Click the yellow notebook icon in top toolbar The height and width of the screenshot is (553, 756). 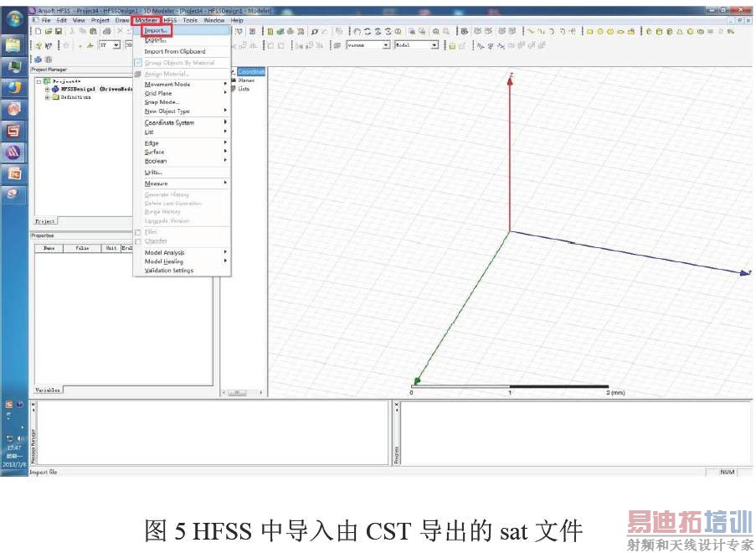(x=270, y=31)
